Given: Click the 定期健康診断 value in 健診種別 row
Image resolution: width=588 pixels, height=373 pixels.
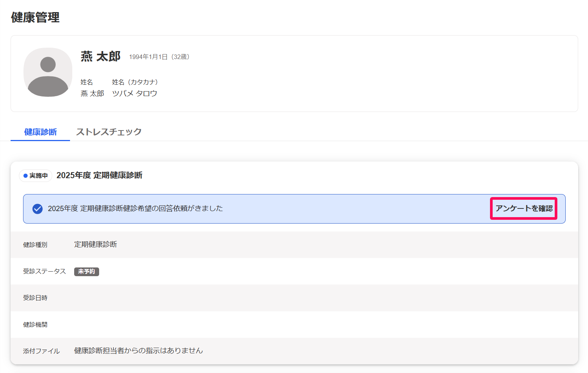Looking at the screenshot, I should (x=96, y=244).
